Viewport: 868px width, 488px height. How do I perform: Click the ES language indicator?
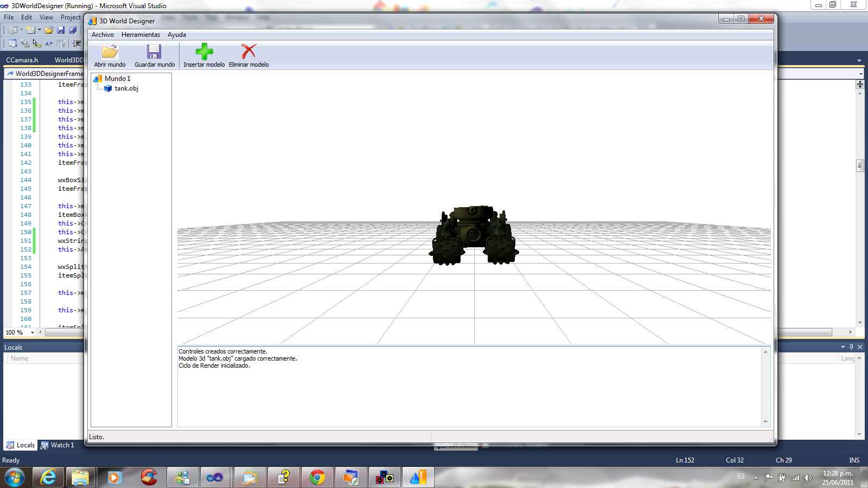(x=741, y=476)
